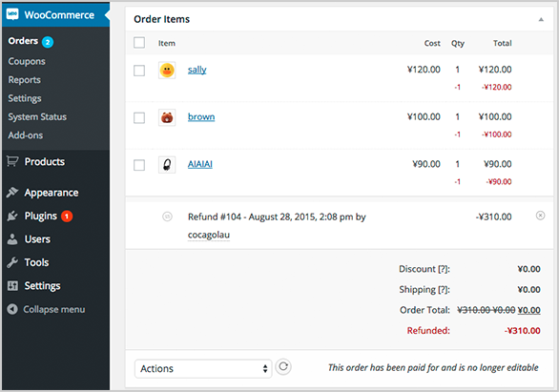This screenshot has height=392, width=559.
Task: Click the Plugins plug icon
Action: (12, 216)
